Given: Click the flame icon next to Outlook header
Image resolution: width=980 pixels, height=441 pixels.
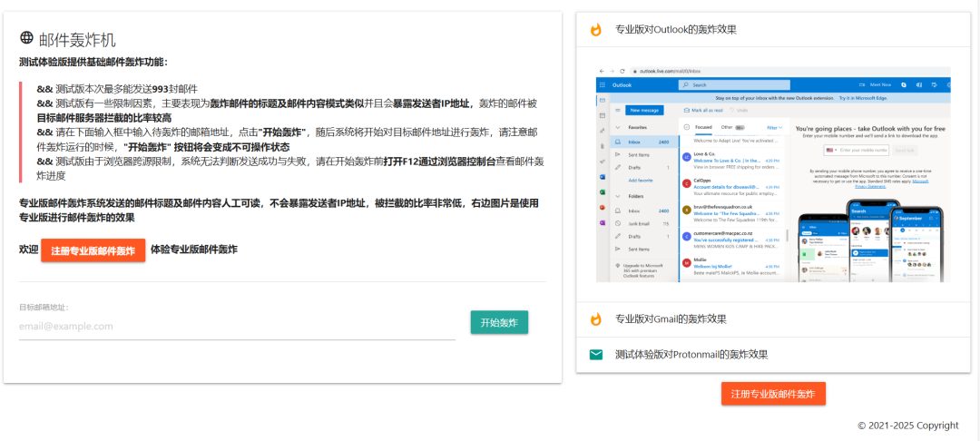Looking at the screenshot, I should tap(595, 29).
